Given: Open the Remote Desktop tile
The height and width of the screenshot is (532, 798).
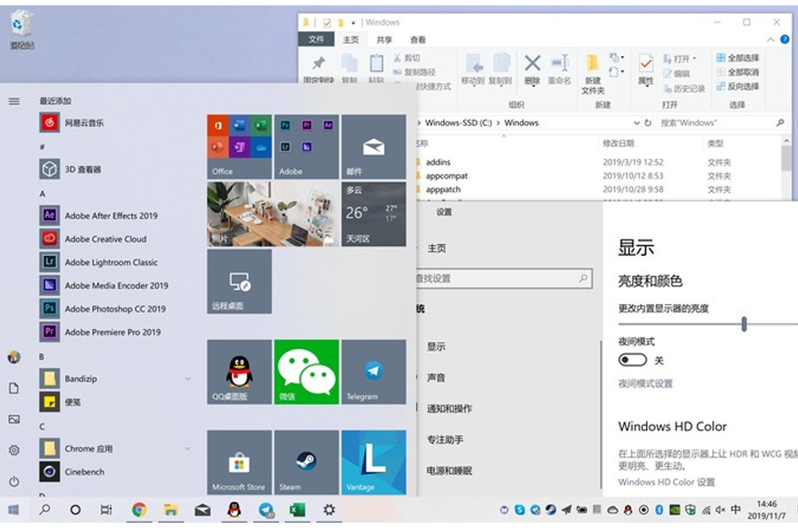Looking at the screenshot, I should 239,281.
